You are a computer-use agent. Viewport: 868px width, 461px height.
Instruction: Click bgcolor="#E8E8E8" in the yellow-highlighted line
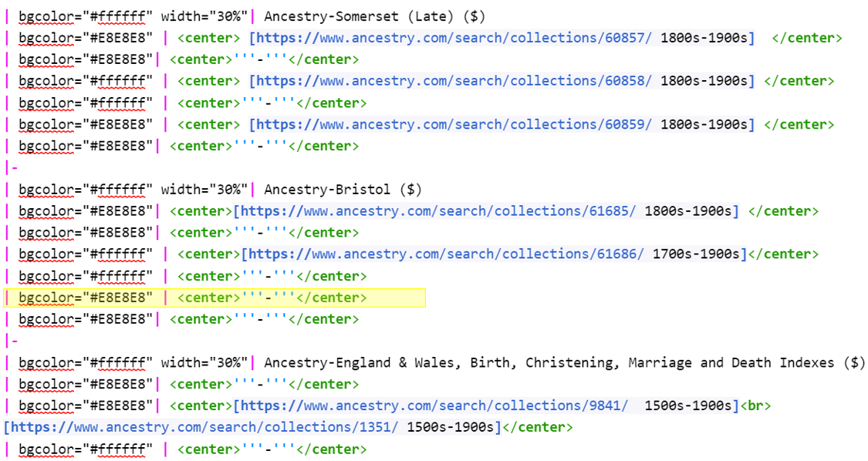86,298
